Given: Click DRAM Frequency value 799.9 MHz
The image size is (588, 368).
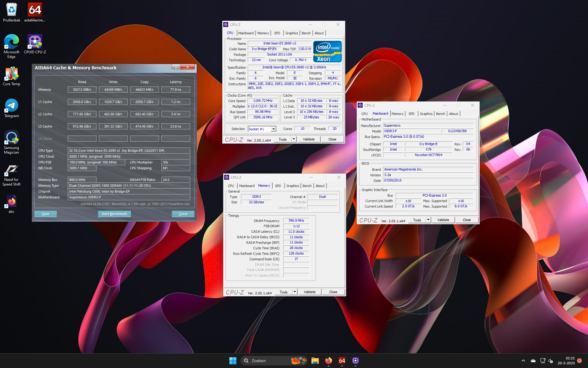Looking at the screenshot, I should 296,220.
